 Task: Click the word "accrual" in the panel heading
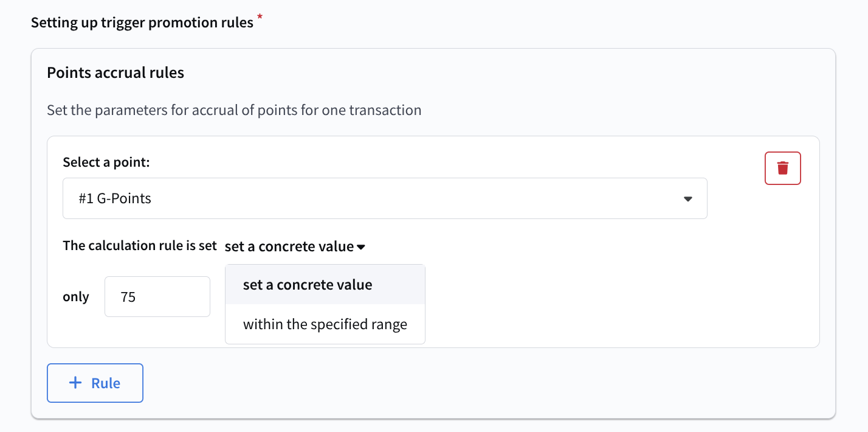pos(117,73)
